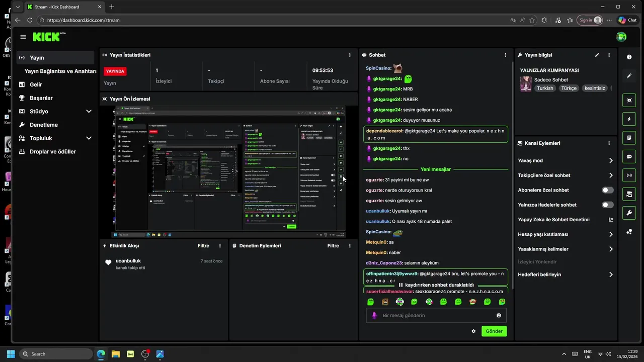Viewport: 644px width, 362px height.
Task: Insert the headphones emote in quick row
Action: (x=399, y=302)
